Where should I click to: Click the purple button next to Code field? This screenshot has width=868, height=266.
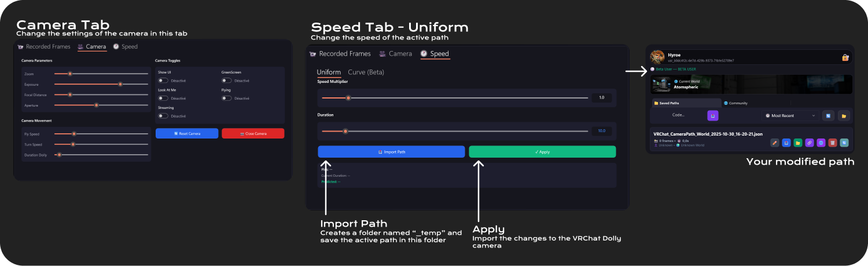[713, 116]
